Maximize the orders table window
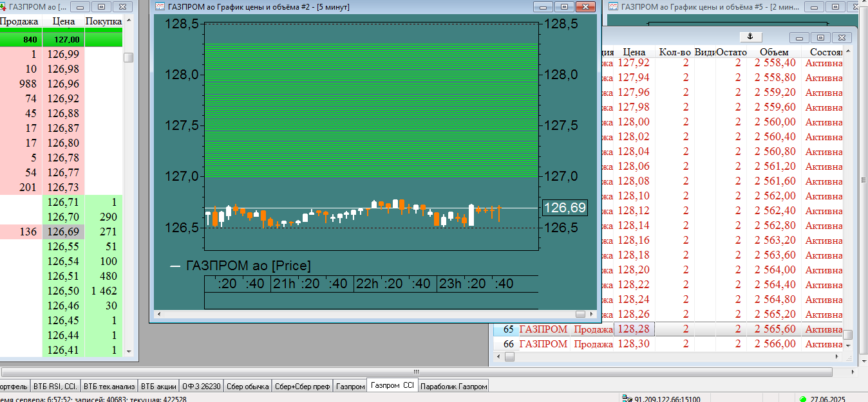 click(x=820, y=38)
